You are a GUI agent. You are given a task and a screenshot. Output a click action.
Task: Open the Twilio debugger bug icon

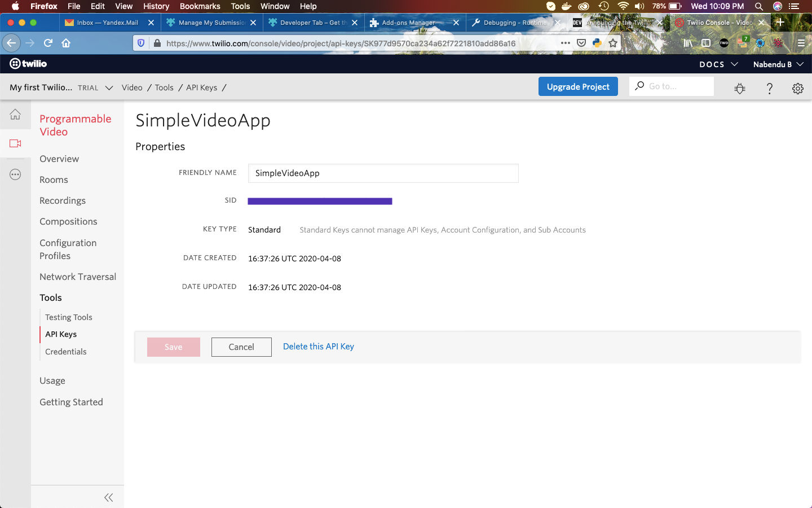(740, 88)
